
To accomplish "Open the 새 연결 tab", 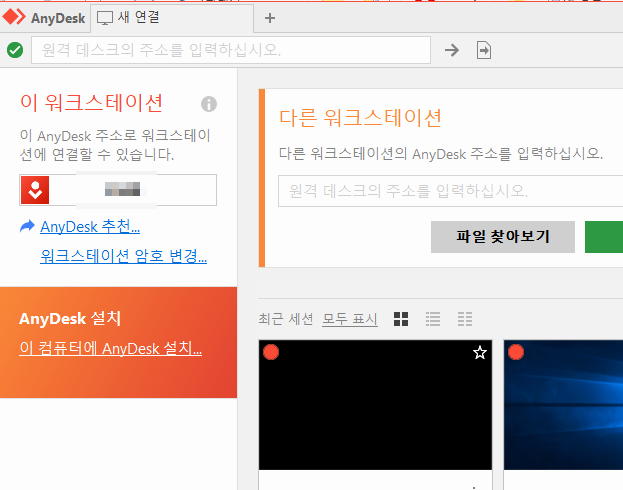I will (x=172, y=18).
